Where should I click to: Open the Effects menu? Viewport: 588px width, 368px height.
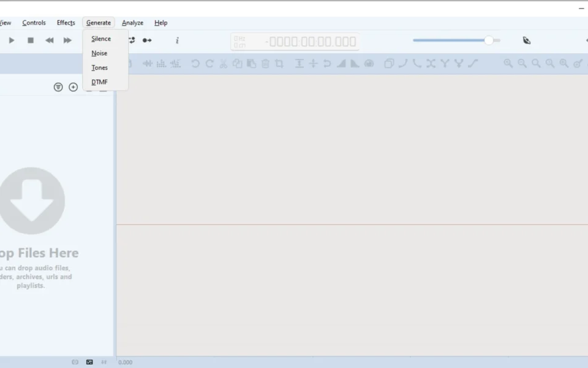66,23
